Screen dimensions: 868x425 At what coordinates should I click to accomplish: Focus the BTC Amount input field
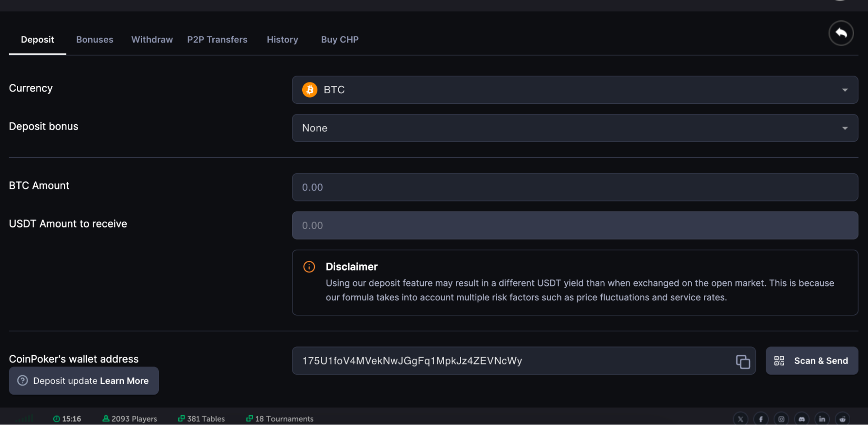pos(575,187)
